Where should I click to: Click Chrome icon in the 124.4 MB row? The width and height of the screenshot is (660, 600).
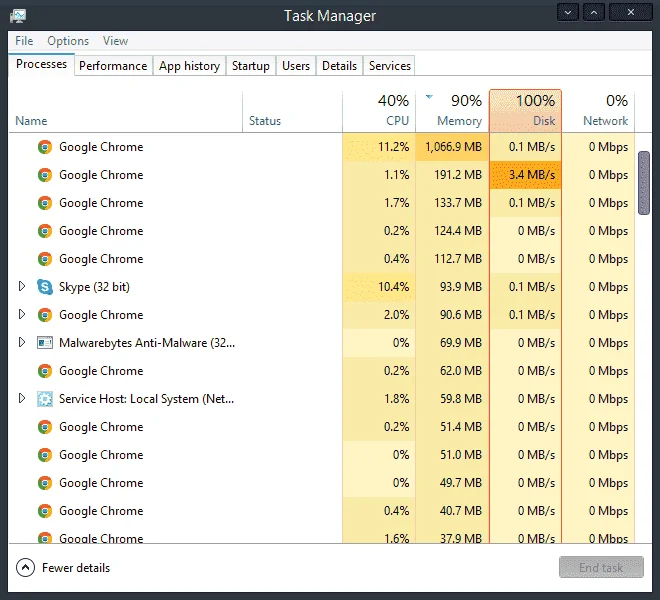(x=45, y=231)
